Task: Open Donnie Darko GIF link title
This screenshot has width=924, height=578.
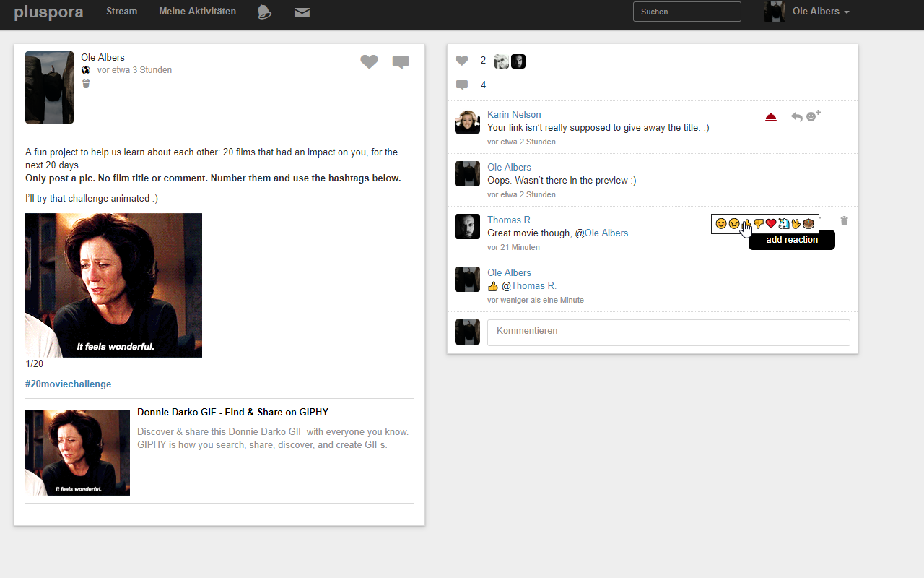Action: pyautogui.click(x=232, y=413)
